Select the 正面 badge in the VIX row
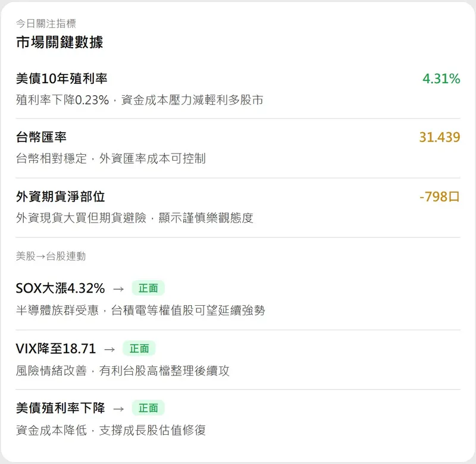 click(139, 349)
